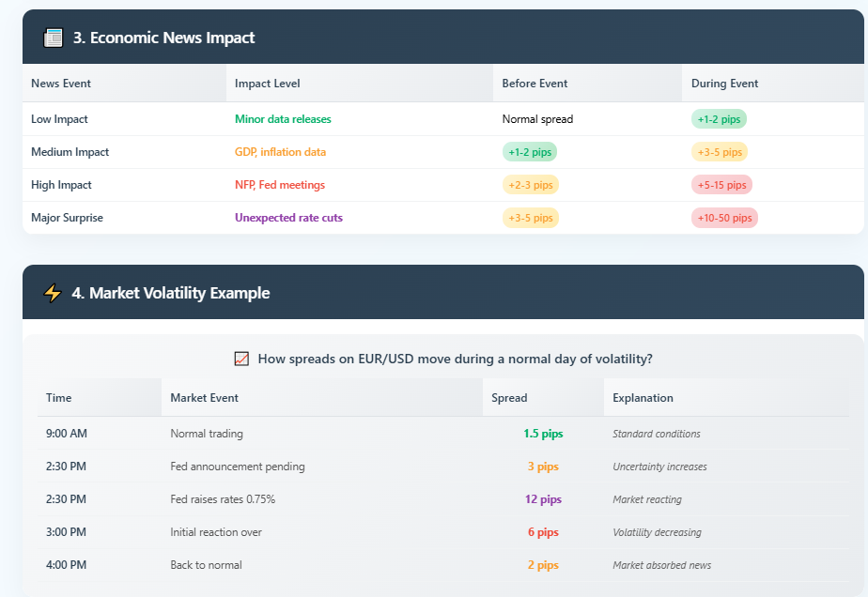Select the purple '12 pips' spread value
Image resolution: width=868 pixels, height=597 pixels.
543,499
